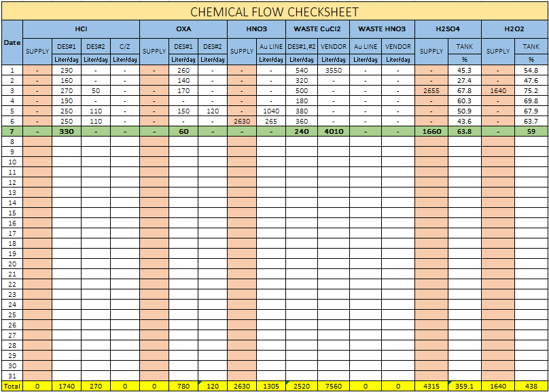Select the Total row label

12,387
